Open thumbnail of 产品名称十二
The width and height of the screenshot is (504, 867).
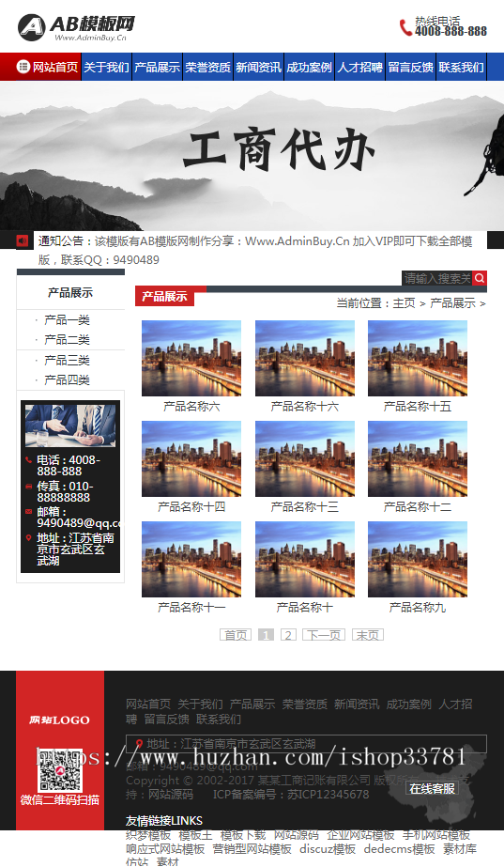(418, 459)
